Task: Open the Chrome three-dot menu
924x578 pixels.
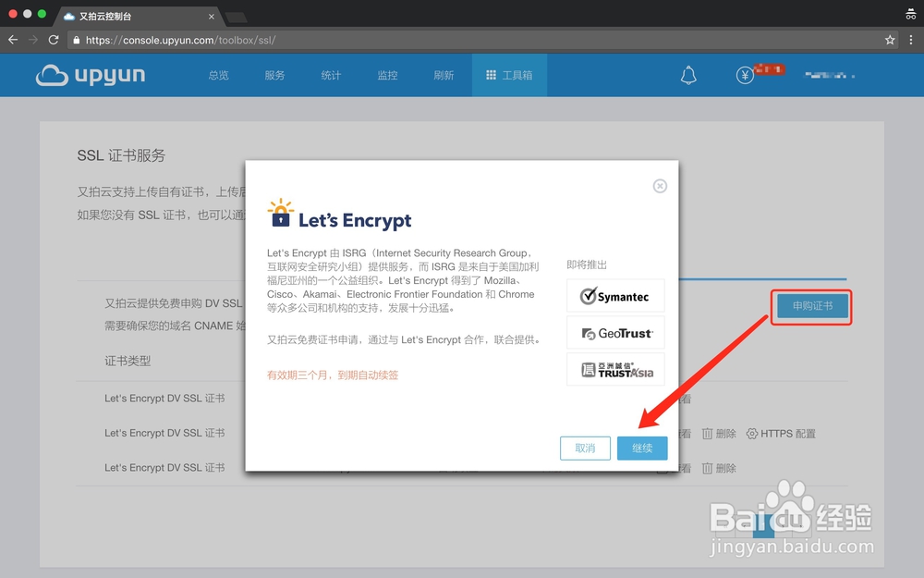Action: [911, 40]
